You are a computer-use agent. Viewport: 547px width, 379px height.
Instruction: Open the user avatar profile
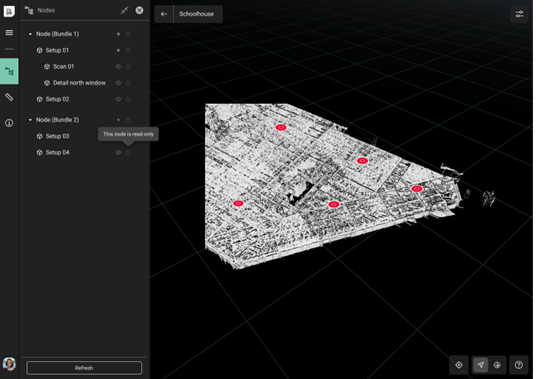(9, 364)
